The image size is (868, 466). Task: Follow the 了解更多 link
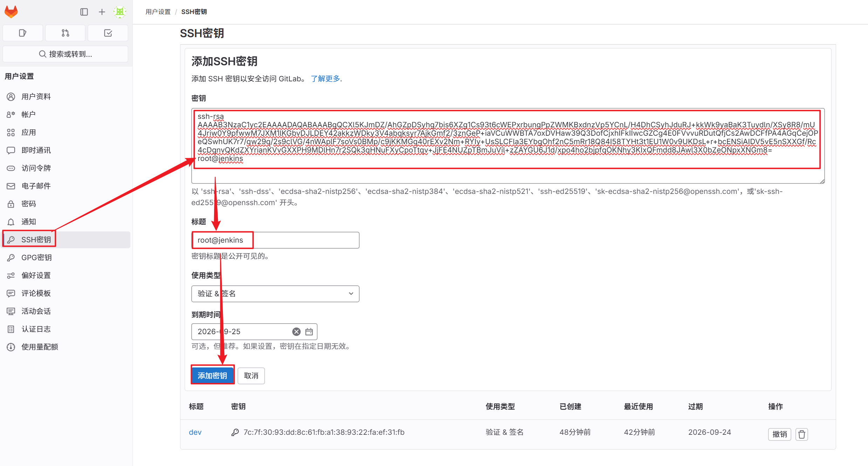(325, 79)
